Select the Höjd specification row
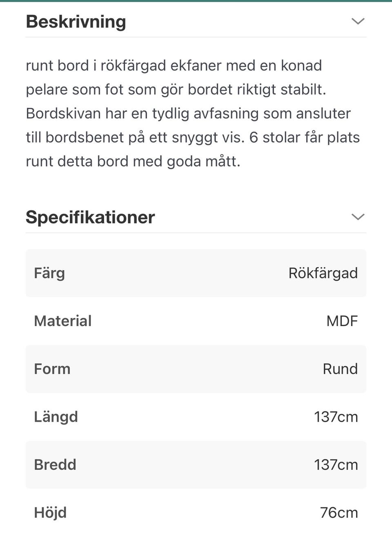 pyautogui.click(x=196, y=512)
